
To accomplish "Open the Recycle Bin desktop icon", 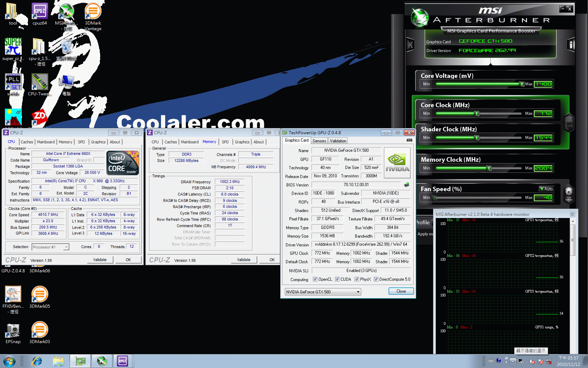I will coord(66,49).
